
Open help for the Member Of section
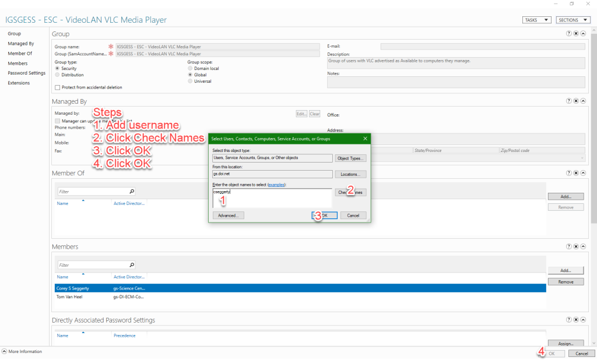(x=569, y=172)
